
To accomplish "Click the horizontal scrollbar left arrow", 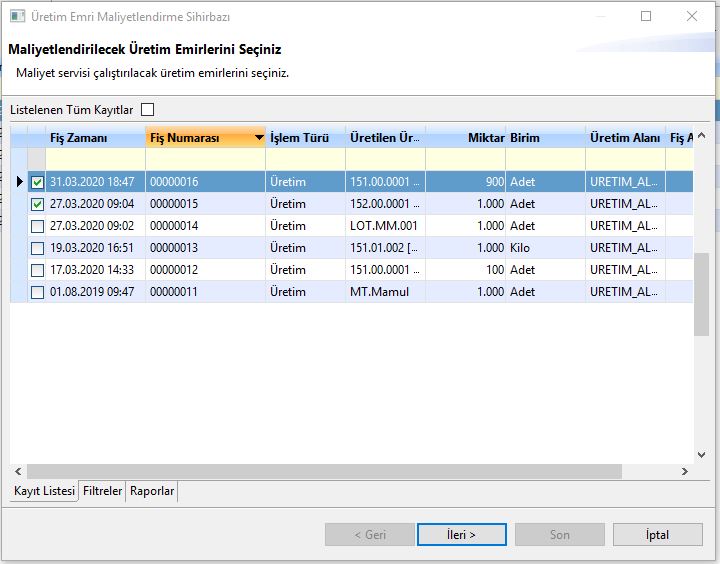I will coord(19,471).
